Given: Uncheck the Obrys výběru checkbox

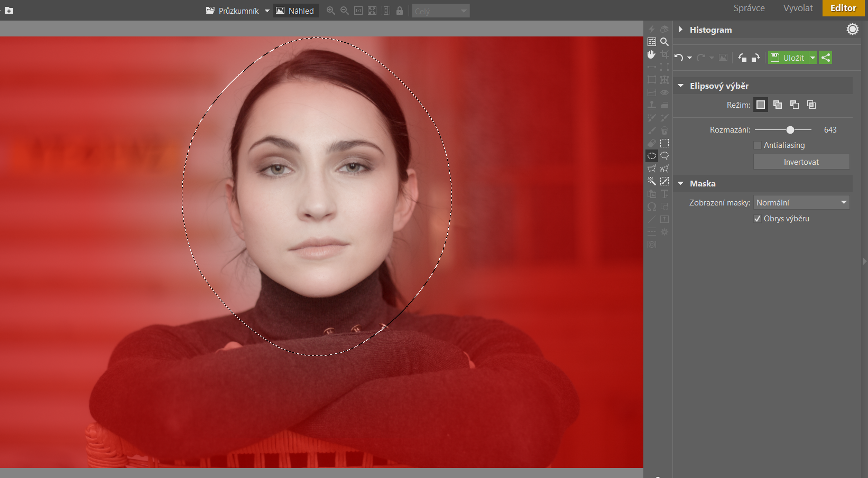Looking at the screenshot, I should click(x=758, y=219).
